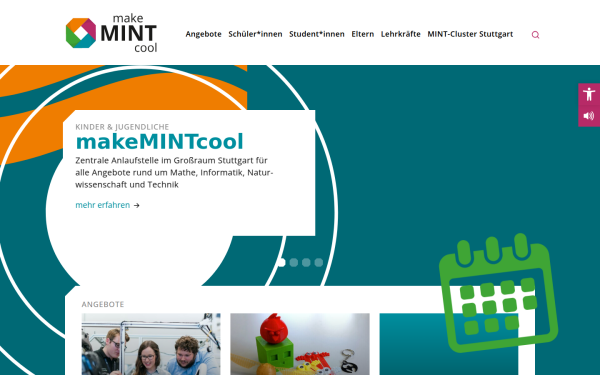
Task: Click the makeMINTcool slide heading
Action: pyautogui.click(x=159, y=142)
